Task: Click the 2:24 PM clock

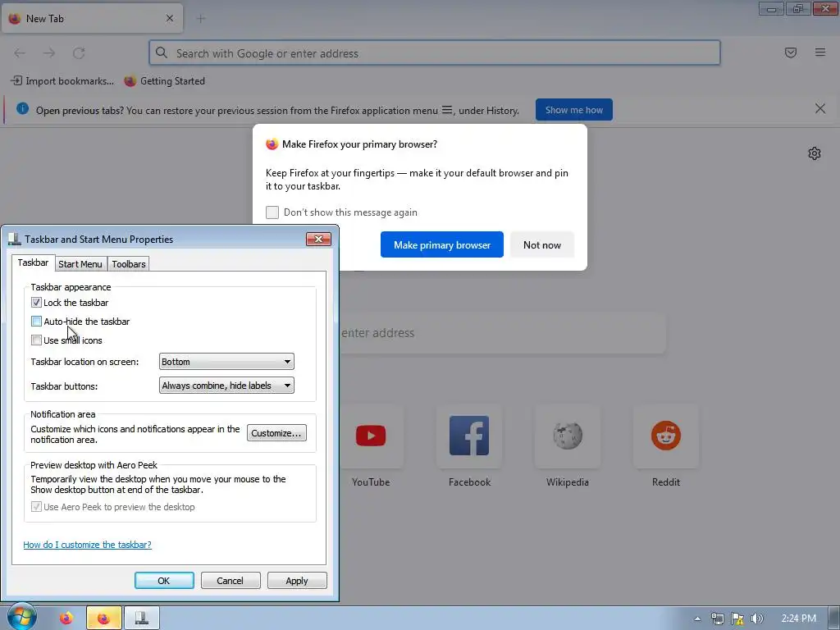Action: pyautogui.click(x=798, y=619)
